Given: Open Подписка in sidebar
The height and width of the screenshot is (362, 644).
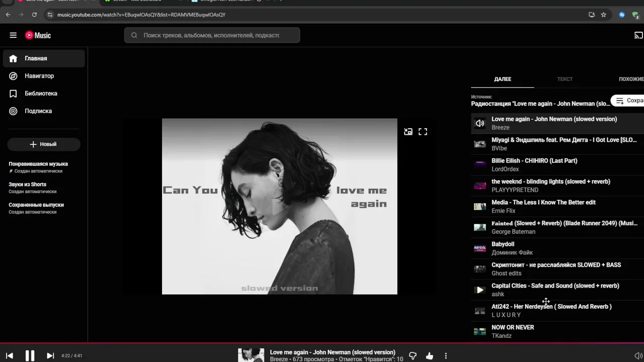Looking at the screenshot, I should pyautogui.click(x=44, y=111).
